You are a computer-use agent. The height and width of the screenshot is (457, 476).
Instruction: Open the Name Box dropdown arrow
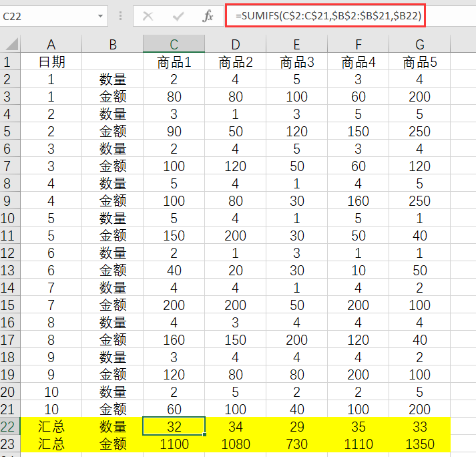click(100, 16)
